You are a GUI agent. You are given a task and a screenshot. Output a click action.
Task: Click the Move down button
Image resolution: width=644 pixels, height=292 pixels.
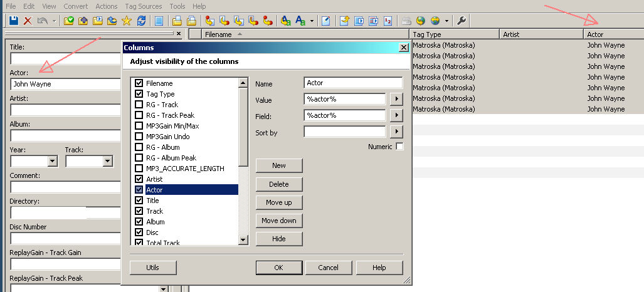pyautogui.click(x=279, y=221)
